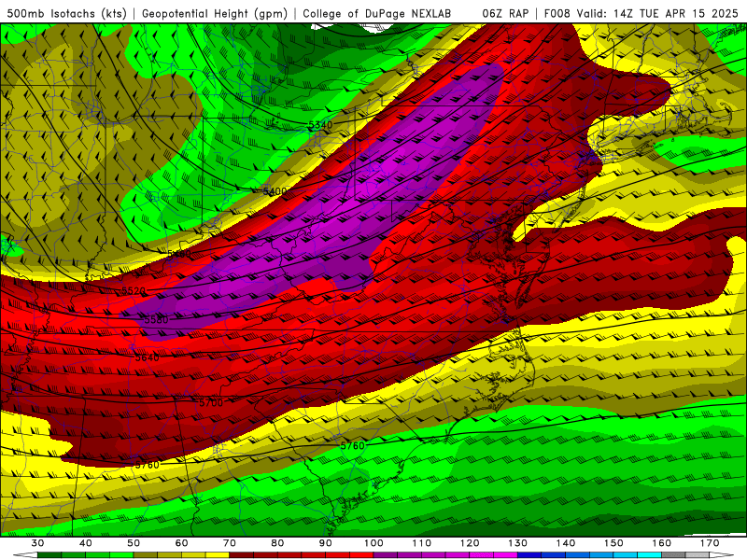
Task: Select the purple 100-105 kt legend swatch
Action: point(386,555)
